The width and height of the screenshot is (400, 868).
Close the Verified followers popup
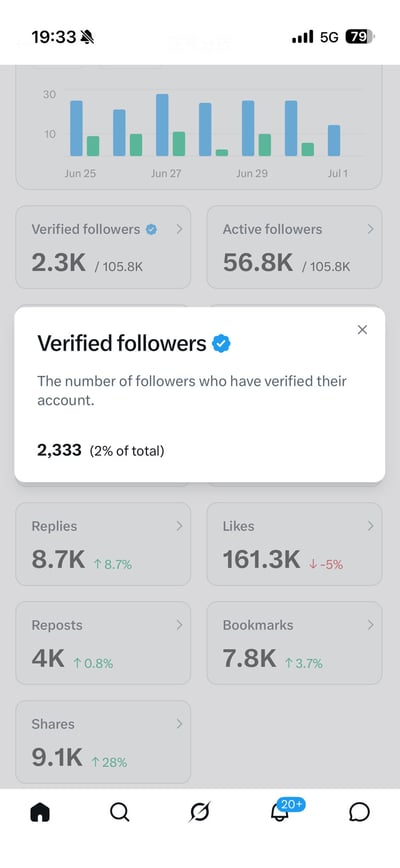[x=362, y=330]
